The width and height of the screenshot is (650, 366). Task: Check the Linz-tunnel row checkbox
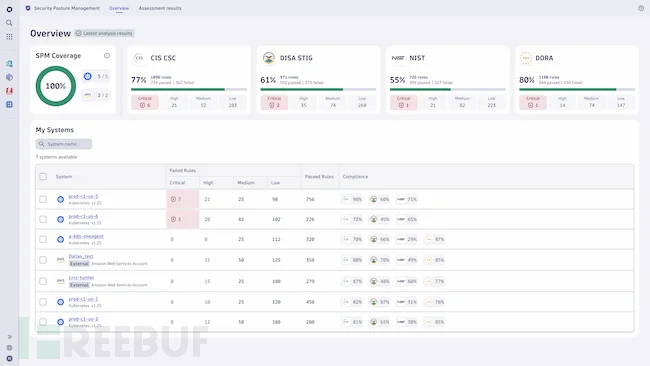[x=43, y=281]
